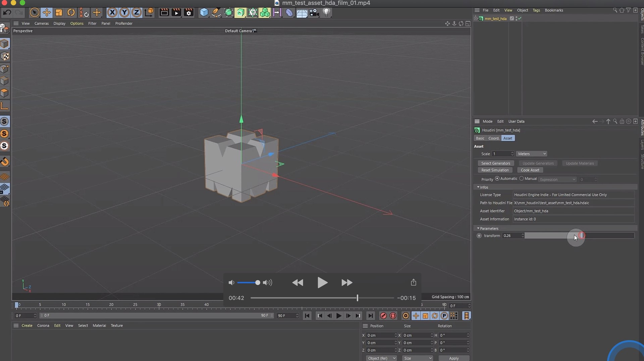
Task: Collapse the Infos section
Action: tap(478, 187)
